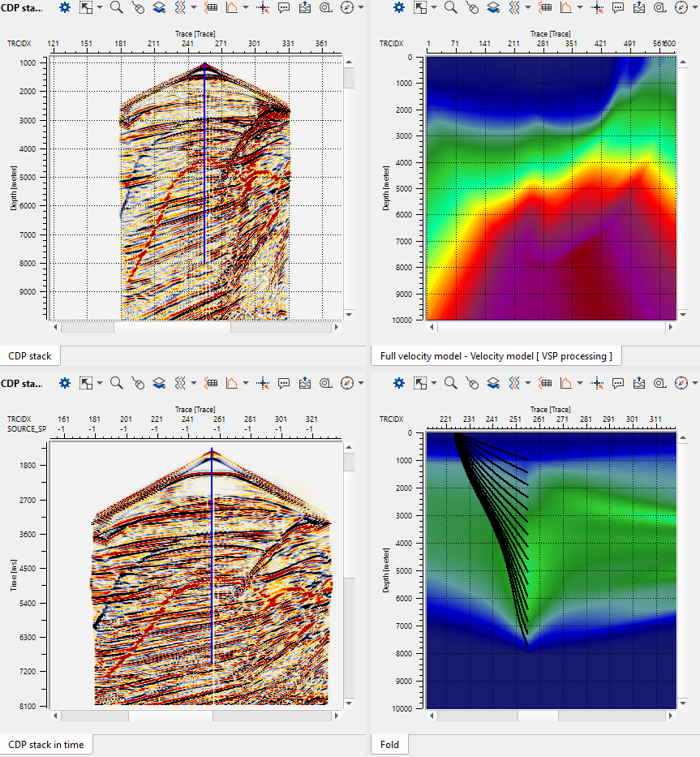Image resolution: width=700 pixels, height=757 pixels.
Task: Click the trace header table icon in the velocity model toolbar
Action: click(x=545, y=8)
